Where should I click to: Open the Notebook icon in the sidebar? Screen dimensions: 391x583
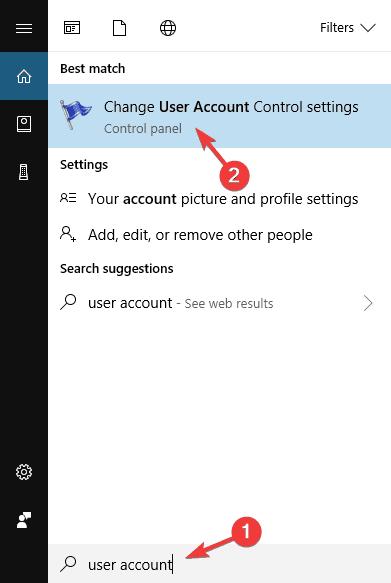click(x=24, y=124)
